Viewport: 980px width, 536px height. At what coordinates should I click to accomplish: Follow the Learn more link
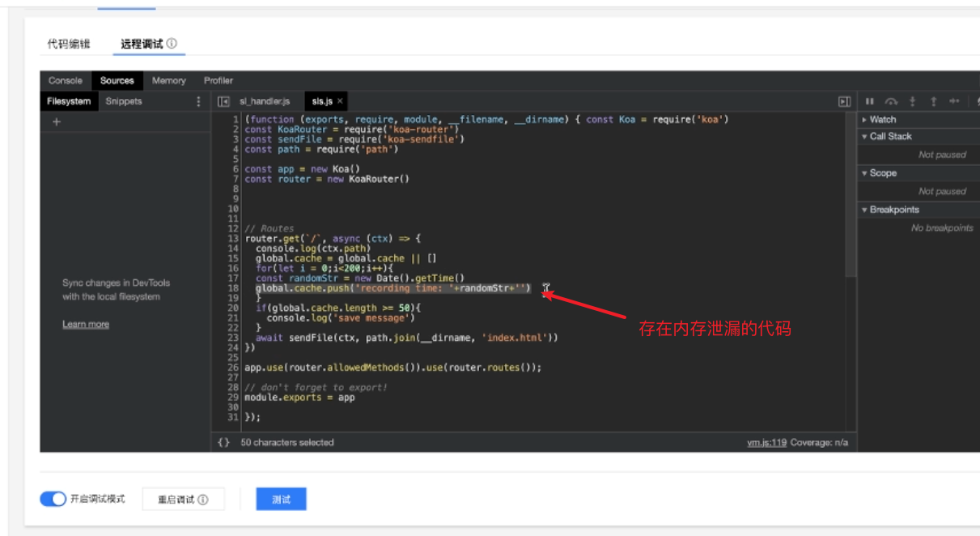click(x=86, y=324)
